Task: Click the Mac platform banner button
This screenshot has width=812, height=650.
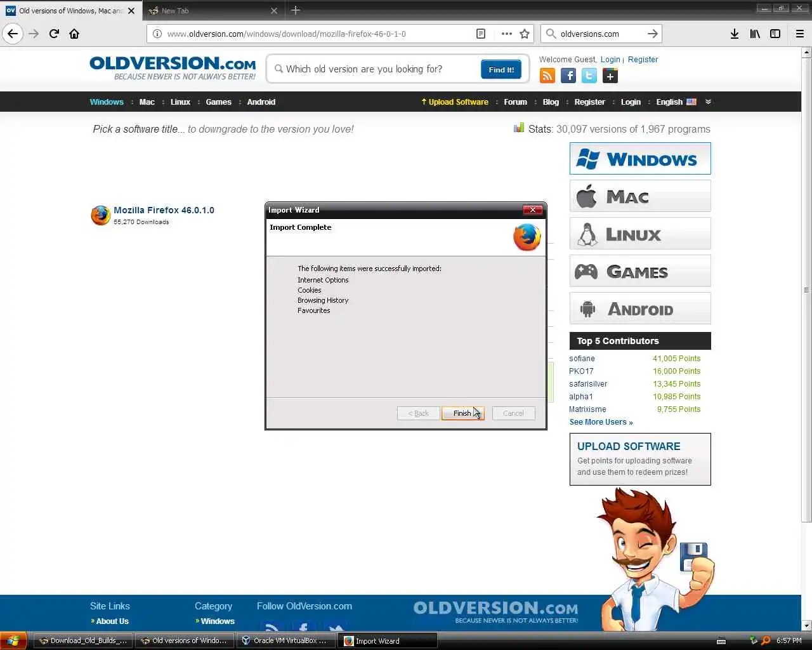Action: point(640,196)
